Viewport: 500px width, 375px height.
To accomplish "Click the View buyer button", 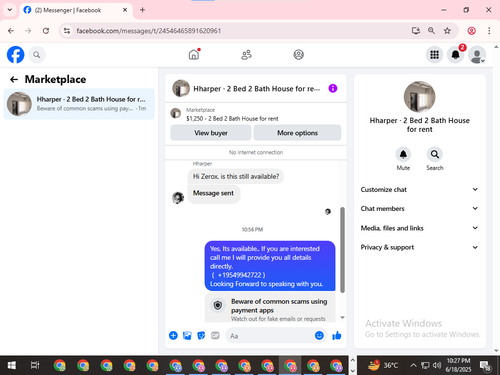I will (x=211, y=133).
